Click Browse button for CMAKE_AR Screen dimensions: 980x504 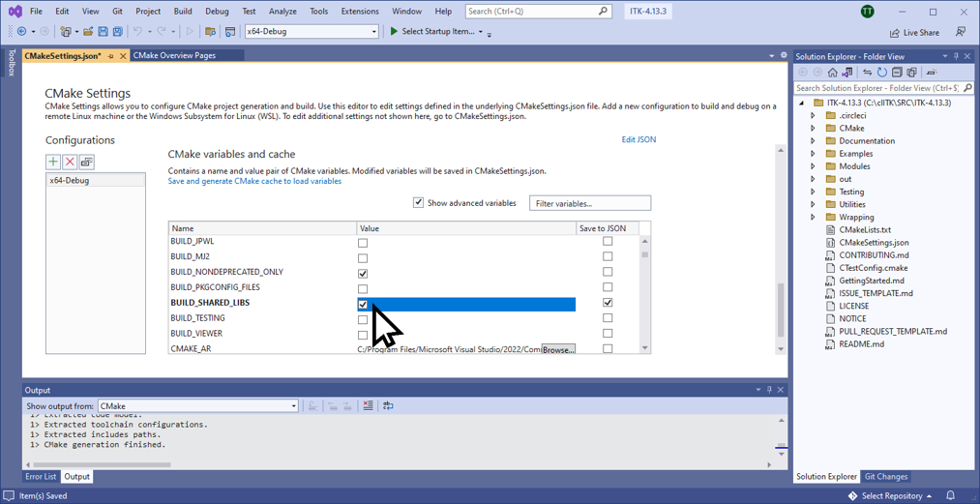pyautogui.click(x=558, y=349)
